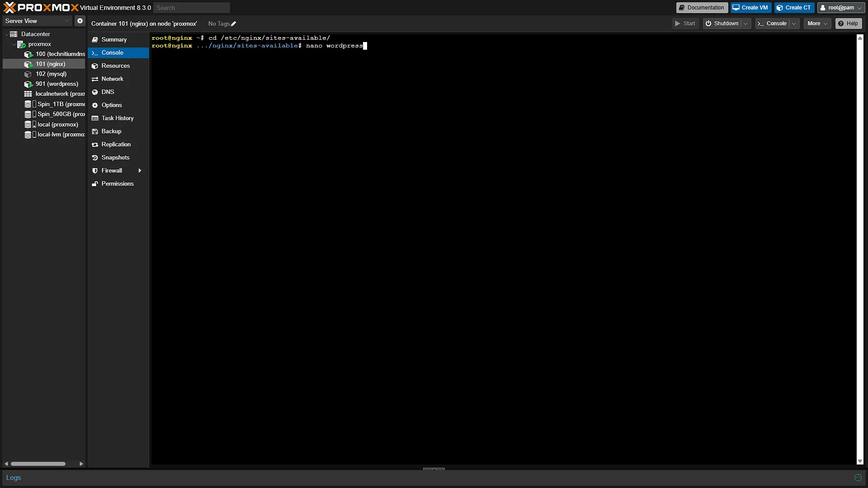This screenshot has width=868, height=488.
Task: Click the console scroll-down arrow
Action: [x=860, y=461]
